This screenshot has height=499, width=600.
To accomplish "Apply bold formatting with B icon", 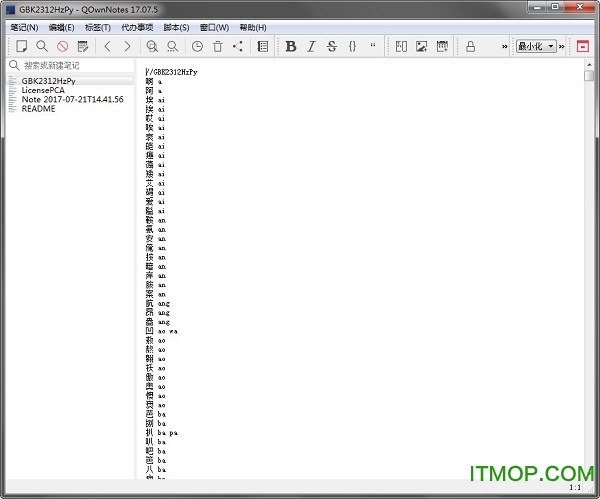I will point(291,46).
